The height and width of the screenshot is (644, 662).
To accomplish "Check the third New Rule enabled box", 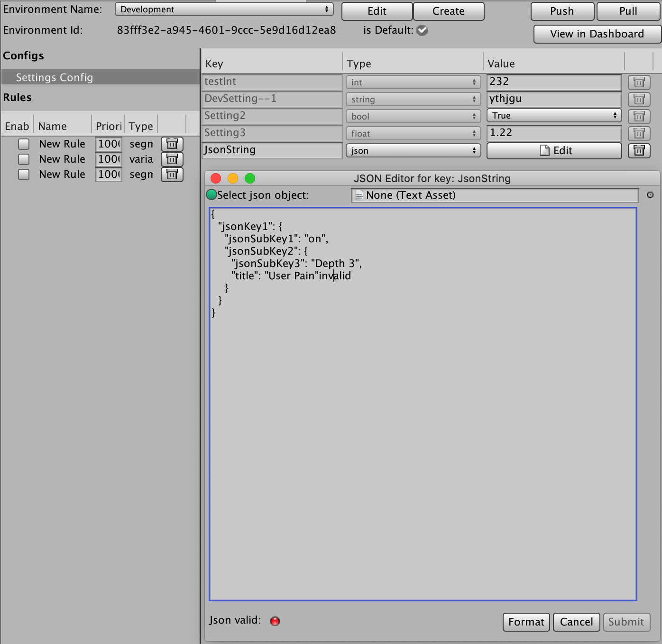I will point(24,175).
